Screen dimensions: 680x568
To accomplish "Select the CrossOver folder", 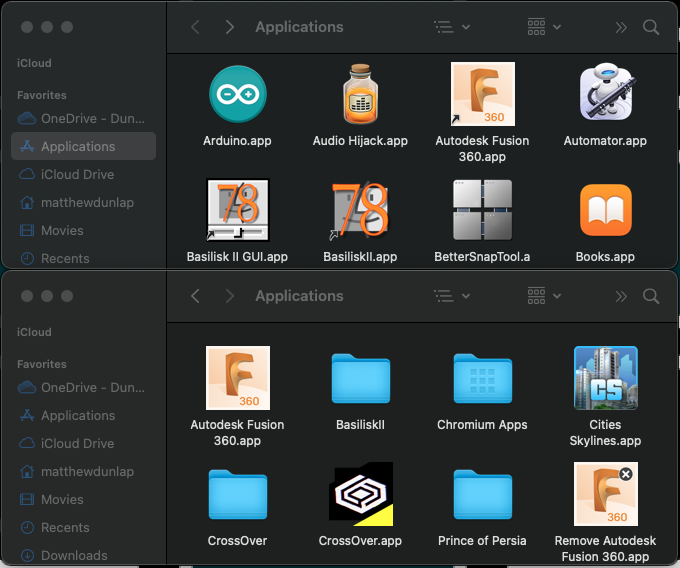I will coord(238,494).
